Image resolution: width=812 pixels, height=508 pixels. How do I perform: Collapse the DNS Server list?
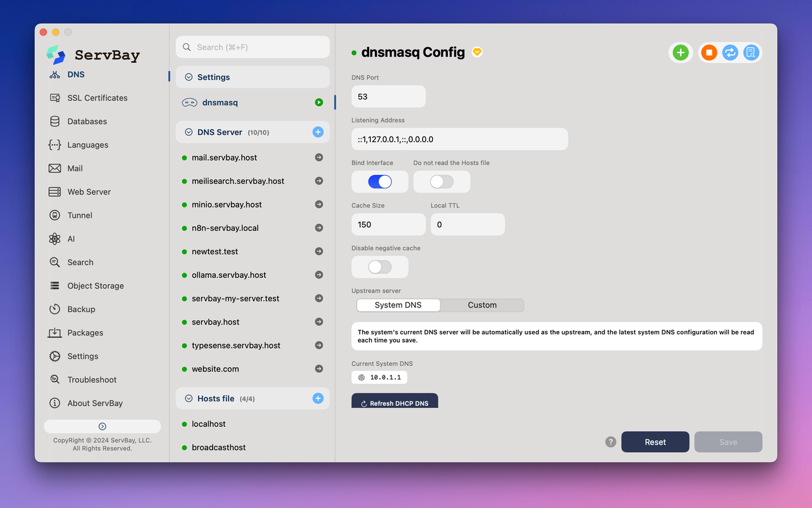point(188,132)
